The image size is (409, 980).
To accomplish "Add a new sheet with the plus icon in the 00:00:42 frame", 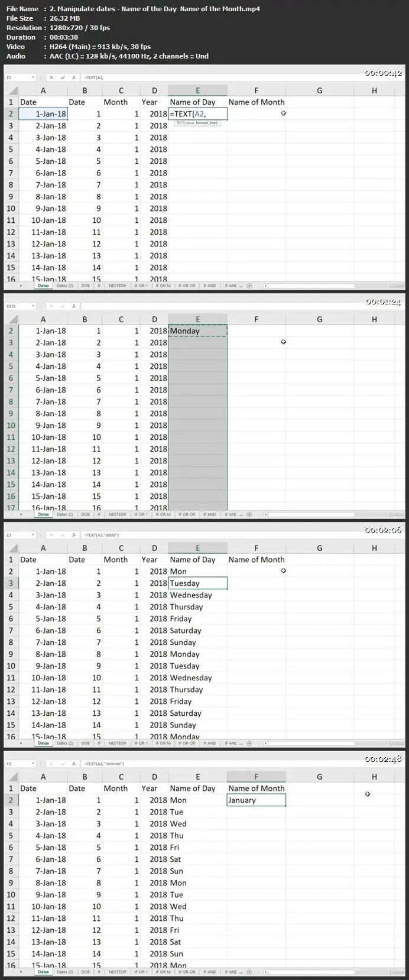I will tap(249, 285).
